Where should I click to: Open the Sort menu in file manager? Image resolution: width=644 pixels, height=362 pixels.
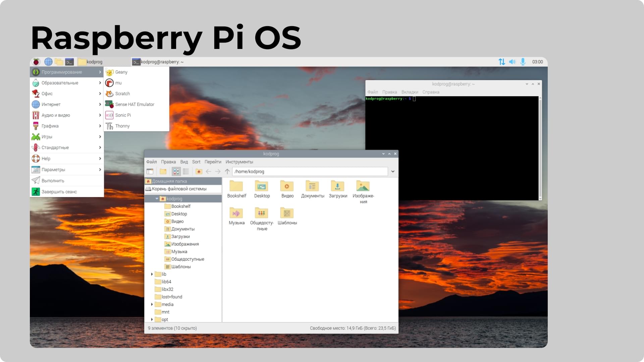[x=196, y=162]
